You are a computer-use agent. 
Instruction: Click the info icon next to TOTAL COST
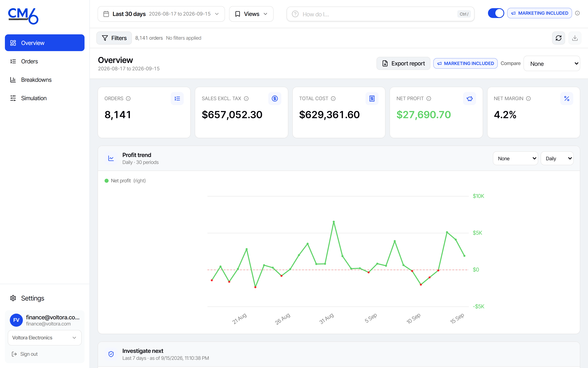[x=333, y=99]
